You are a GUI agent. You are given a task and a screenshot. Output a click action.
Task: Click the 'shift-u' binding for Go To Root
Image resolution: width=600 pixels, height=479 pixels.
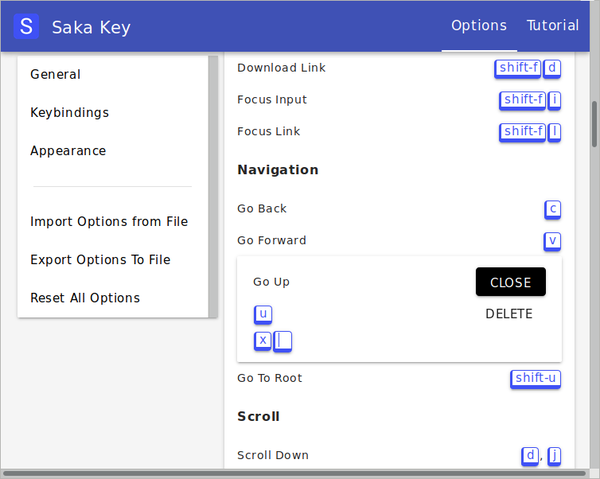[535, 379]
